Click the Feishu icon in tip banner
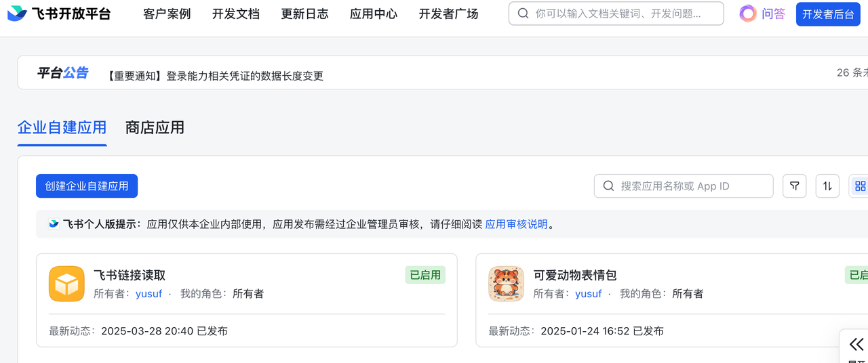Screen dimensions: 868x363 coord(54,224)
